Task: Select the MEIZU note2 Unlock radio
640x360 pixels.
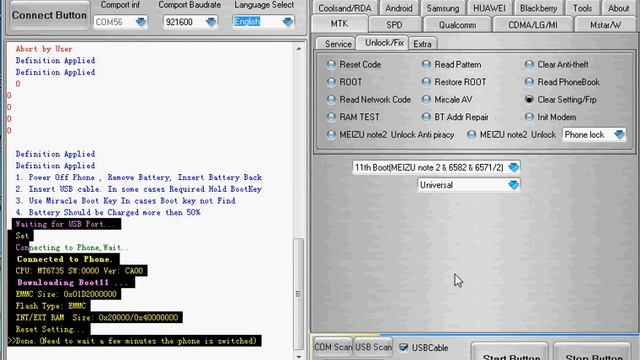Action: click(511, 135)
